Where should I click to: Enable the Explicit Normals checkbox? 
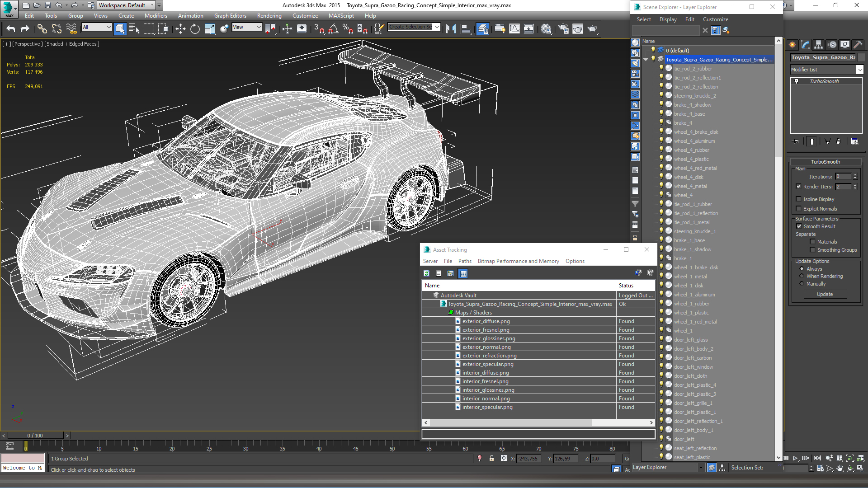tap(798, 209)
